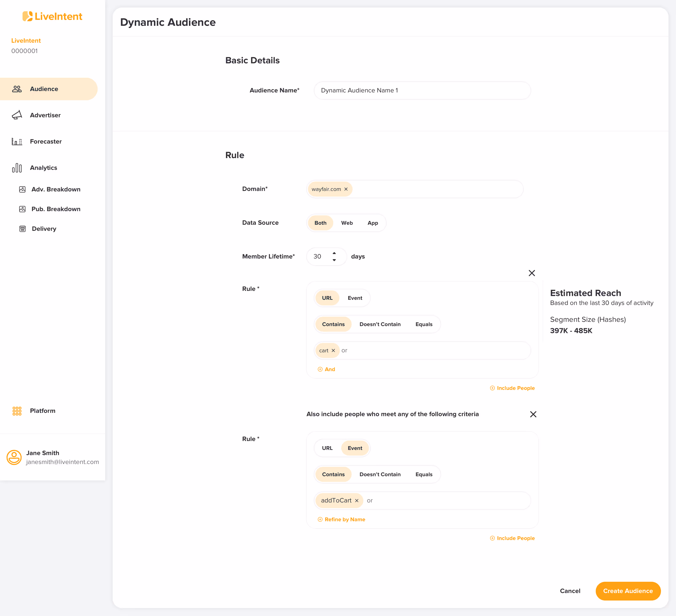
Task: Remove the wayfair.com domain tag
Action: pos(346,189)
